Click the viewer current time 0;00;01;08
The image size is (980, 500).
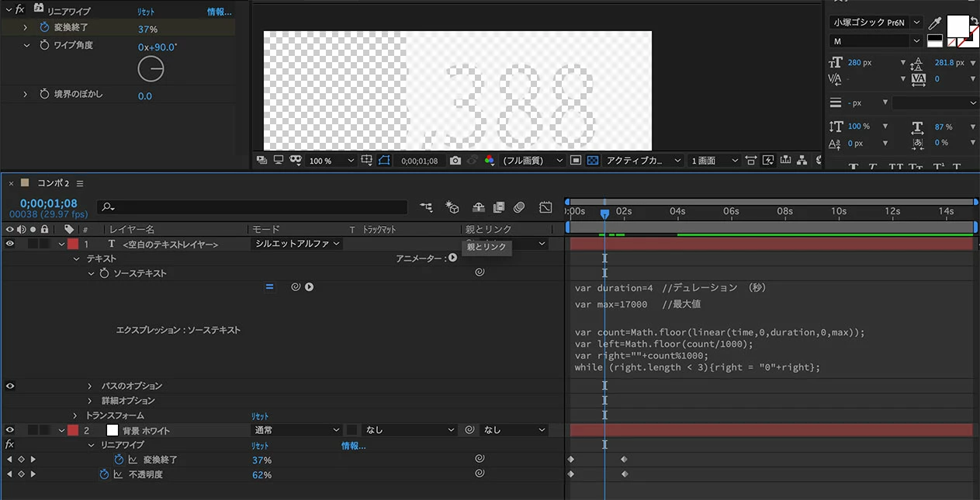click(419, 161)
